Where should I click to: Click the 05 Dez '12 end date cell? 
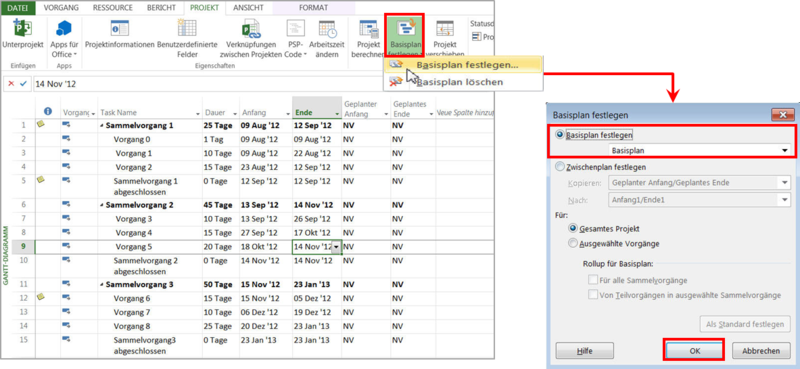click(317, 299)
